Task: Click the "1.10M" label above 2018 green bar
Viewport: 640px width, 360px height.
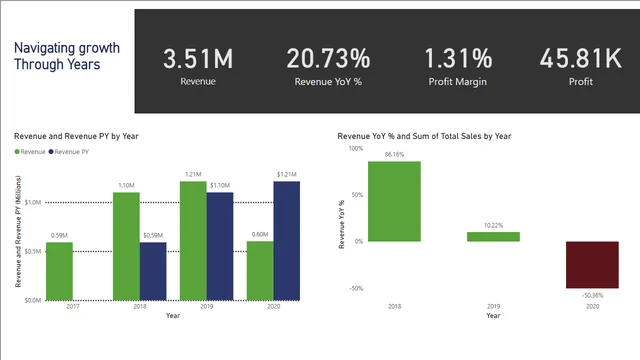Action: coord(126,185)
